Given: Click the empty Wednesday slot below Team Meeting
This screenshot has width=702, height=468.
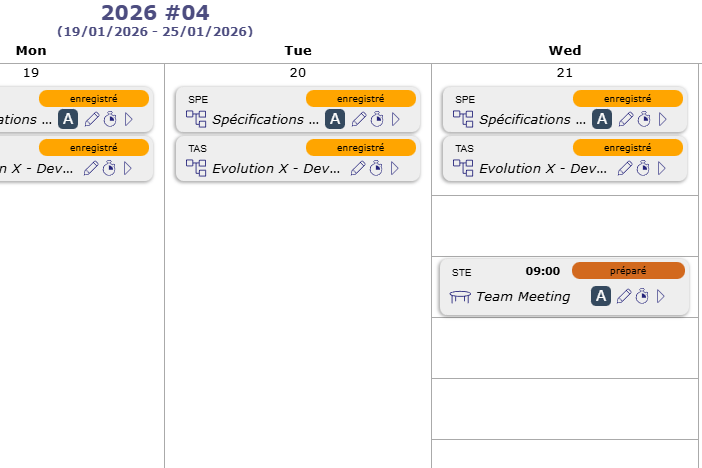Looking at the screenshot, I should (564, 348).
